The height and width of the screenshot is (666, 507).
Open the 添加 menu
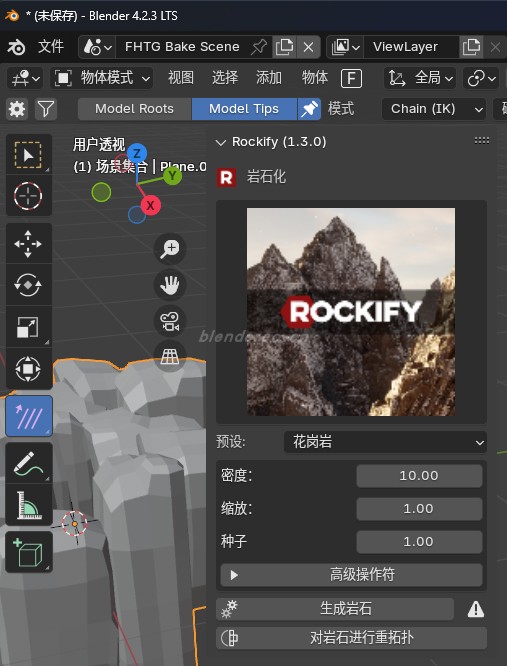tap(269, 78)
